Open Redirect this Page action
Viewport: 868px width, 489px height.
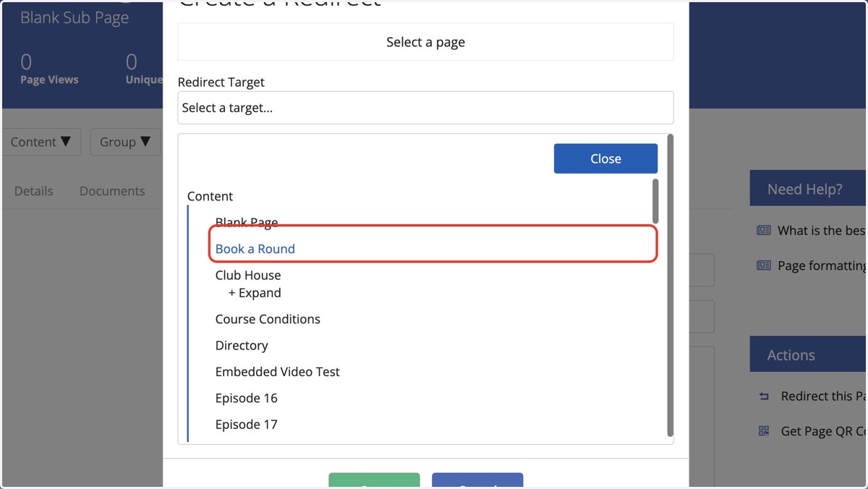coord(824,396)
